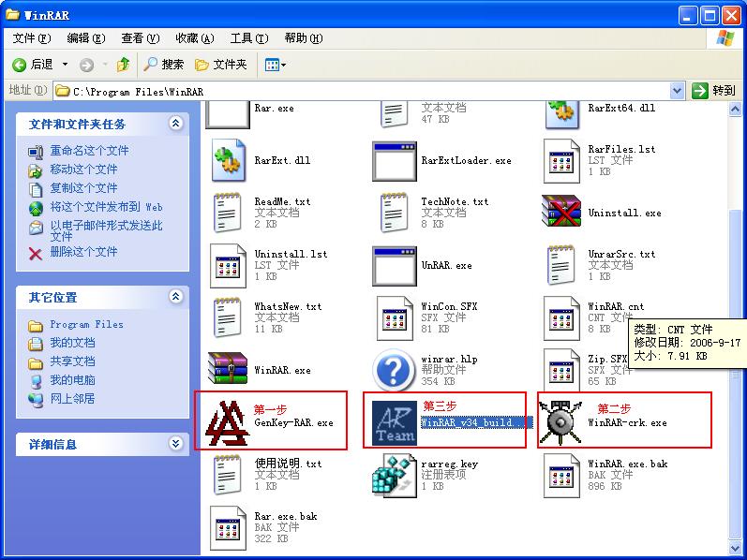Click 删除这个文件 link

click(83, 251)
